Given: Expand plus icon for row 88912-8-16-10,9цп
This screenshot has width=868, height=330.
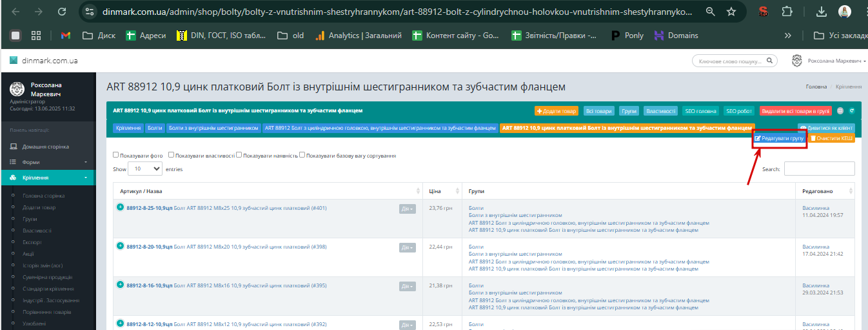Looking at the screenshot, I should pyautogui.click(x=120, y=284).
